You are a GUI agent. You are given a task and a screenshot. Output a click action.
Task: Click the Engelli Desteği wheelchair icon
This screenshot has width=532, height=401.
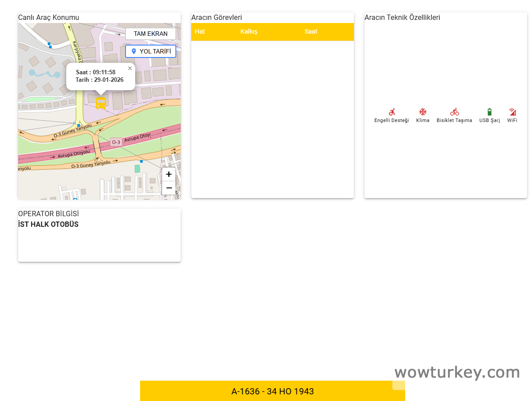[391, 112]
